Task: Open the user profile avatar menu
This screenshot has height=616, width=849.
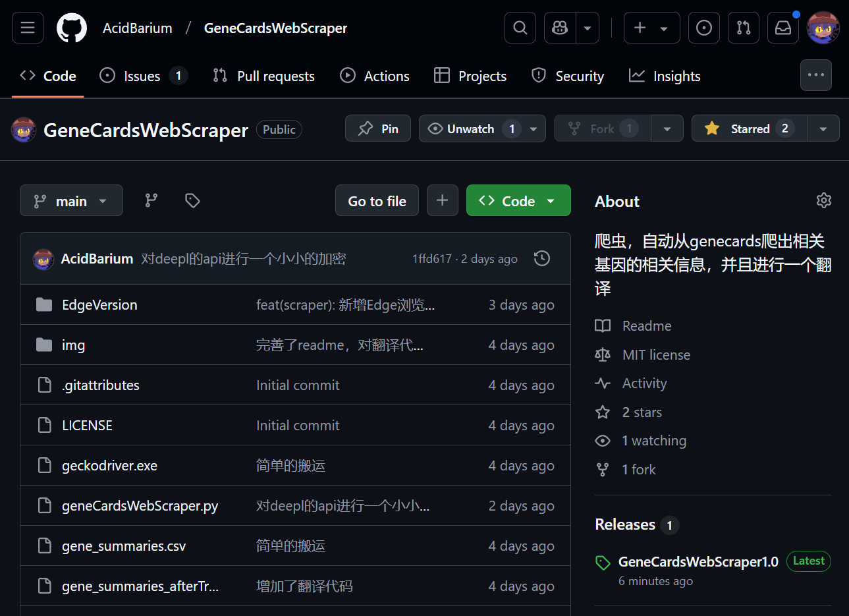Action: click(x=823, y=28)
